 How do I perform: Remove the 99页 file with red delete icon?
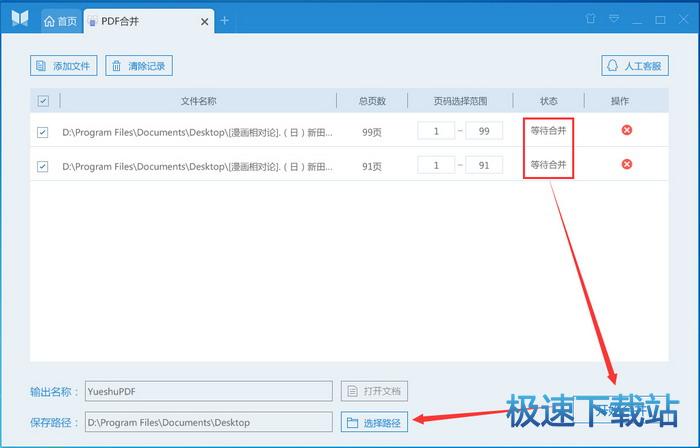(627, 130)
